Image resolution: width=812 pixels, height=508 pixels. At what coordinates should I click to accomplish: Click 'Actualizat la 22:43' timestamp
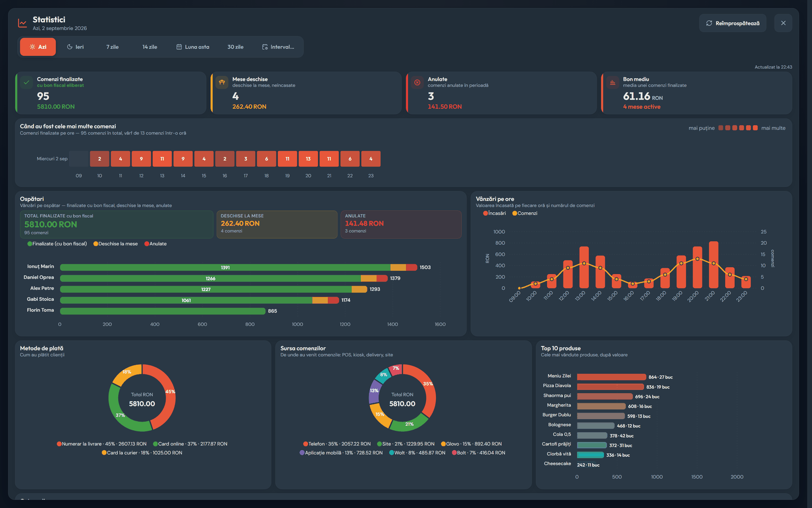773,67
